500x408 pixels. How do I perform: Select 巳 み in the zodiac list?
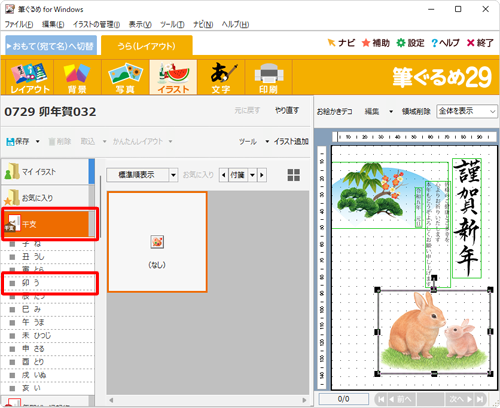click(48, 309)
